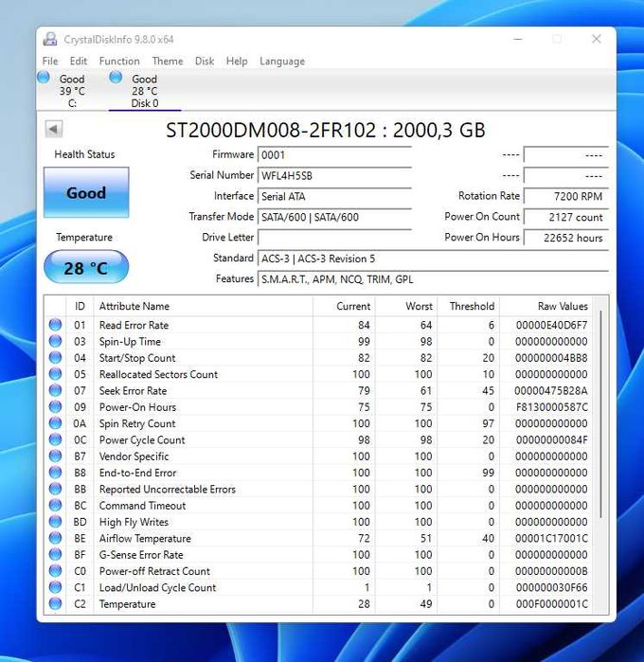Click the Interface field Serial ATA
The width and height of the screenshot is (644, 662).
(x=334, y=196)
